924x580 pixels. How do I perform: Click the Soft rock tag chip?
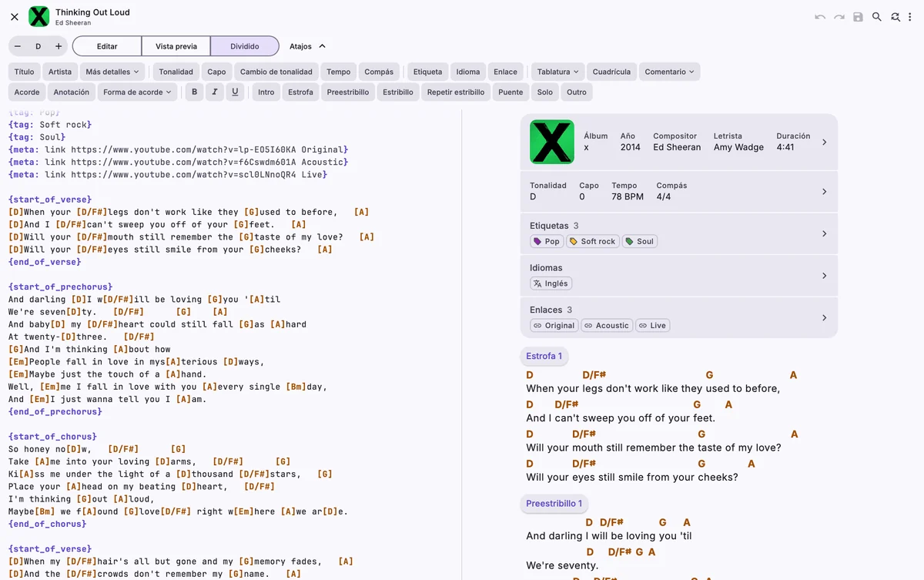[593, 241]
